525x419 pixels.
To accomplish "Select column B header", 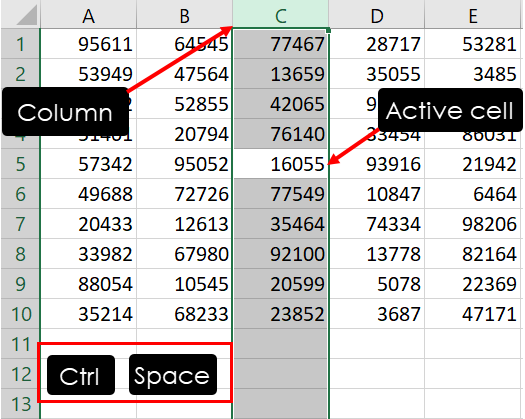I will (184, 15).
